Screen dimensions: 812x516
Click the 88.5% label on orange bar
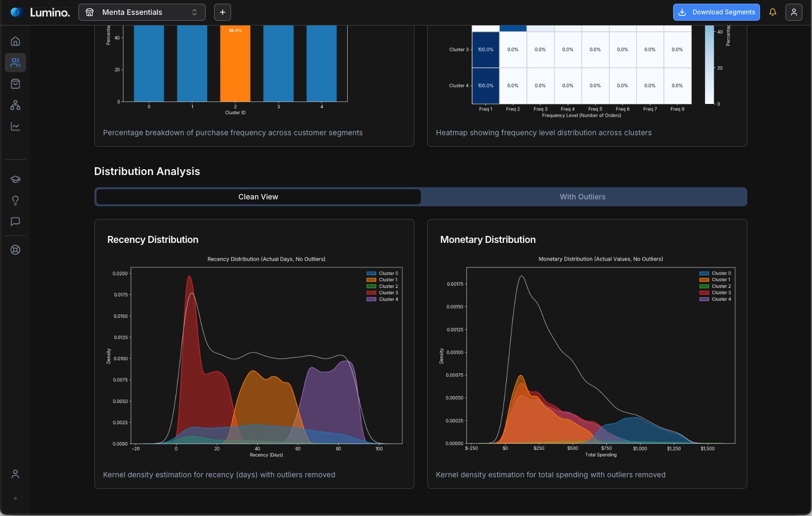235,31
